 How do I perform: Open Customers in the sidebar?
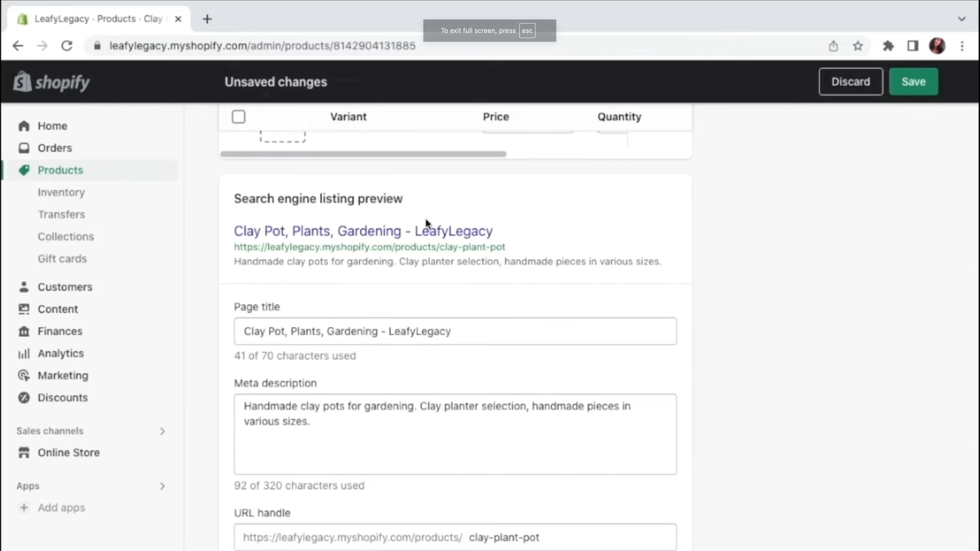tap(65, 287)
